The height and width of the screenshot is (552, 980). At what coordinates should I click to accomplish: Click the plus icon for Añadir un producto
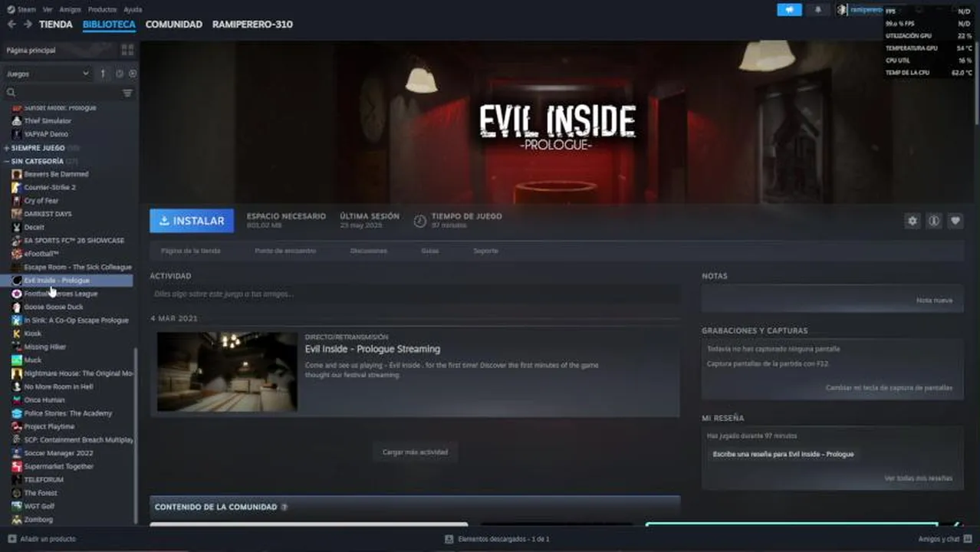coord(12,539)
